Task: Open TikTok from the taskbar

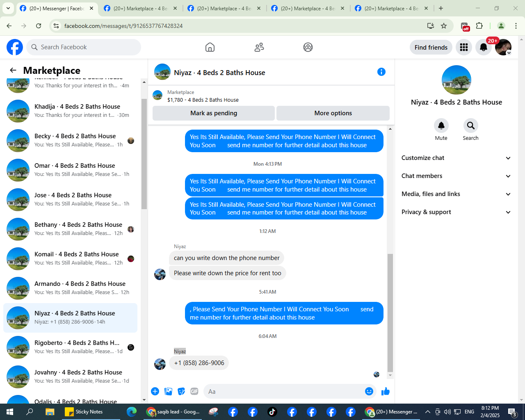Action: (272, 412)
